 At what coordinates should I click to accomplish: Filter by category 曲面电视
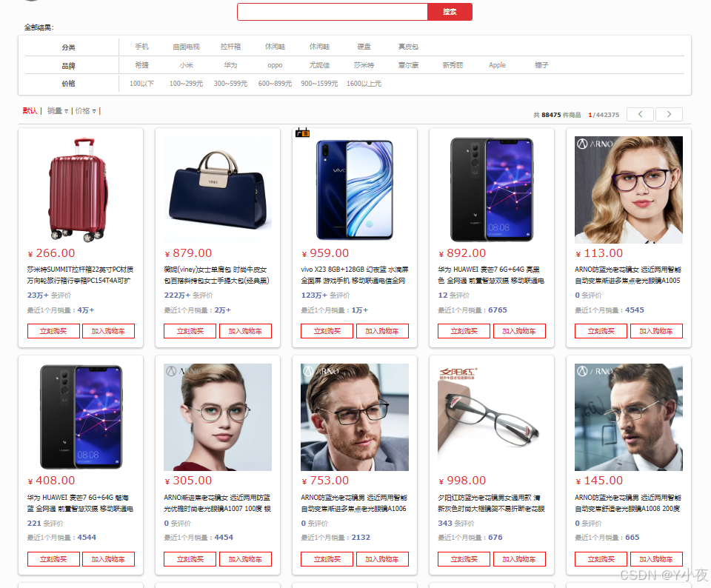point(186,47)
